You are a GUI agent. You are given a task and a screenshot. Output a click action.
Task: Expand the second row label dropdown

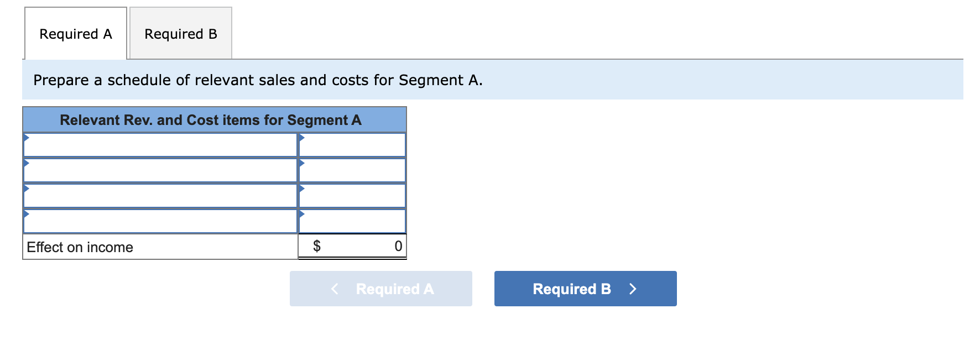160,170
